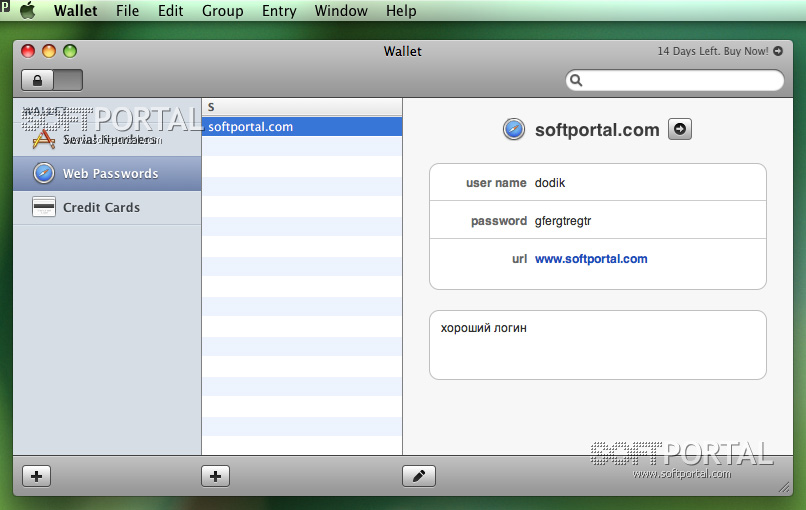
Task: Open site with the go arrow button
Action: [x=680, y=129]
